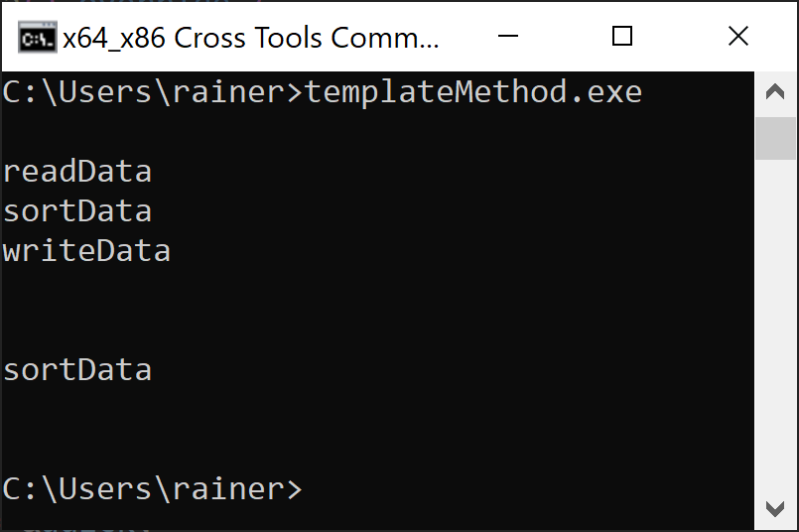799x532 pixels.
Task: Click the sortData line directly below readData
Action: click(x=77, y=211)
